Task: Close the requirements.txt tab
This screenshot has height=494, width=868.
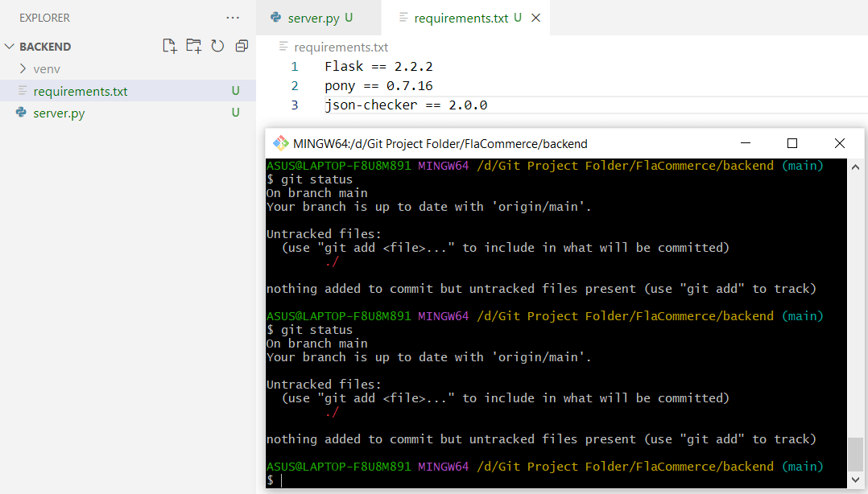Action: pos(535,17)
